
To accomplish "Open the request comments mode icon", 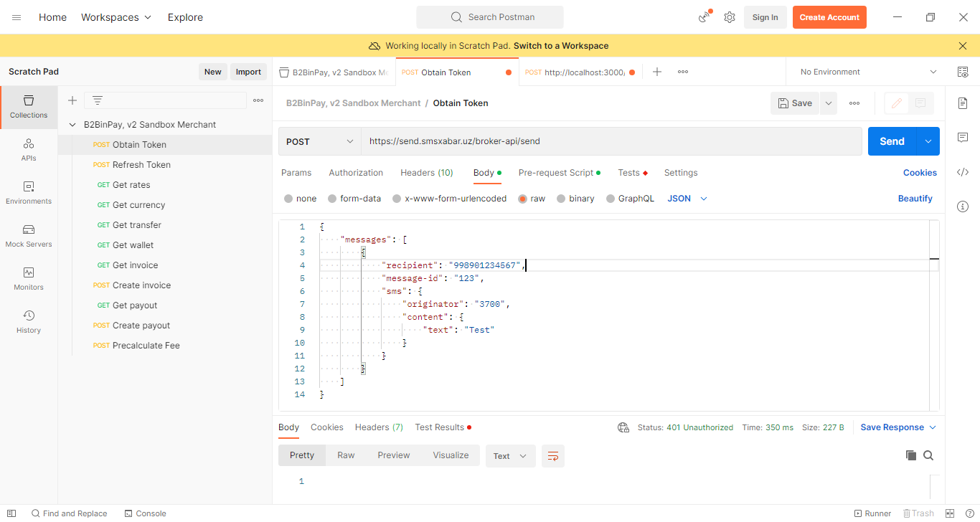I will tap(920, 103).
